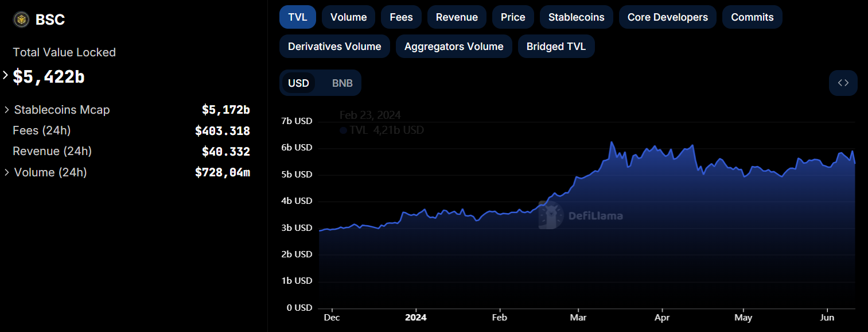Expand the Stablecoins Mcap row
Image resolution: width=868 pixels, height=332 pixels.
tap(6, 110)
